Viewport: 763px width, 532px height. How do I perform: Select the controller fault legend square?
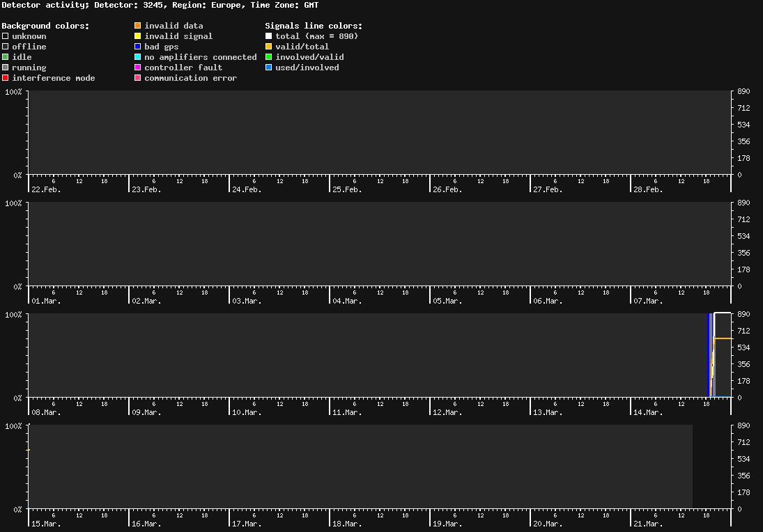click(138, 67)
